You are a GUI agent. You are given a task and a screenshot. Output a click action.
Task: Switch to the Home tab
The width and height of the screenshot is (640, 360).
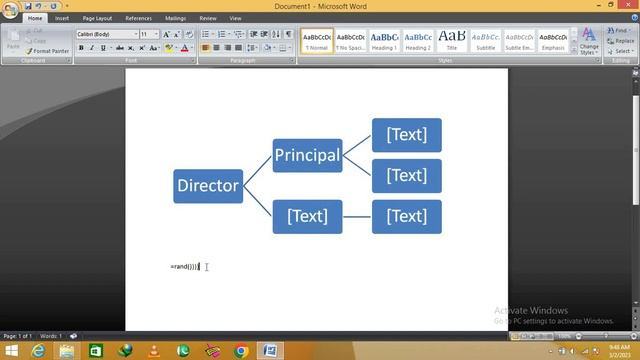pyautogui.click(x=35, y=18)
